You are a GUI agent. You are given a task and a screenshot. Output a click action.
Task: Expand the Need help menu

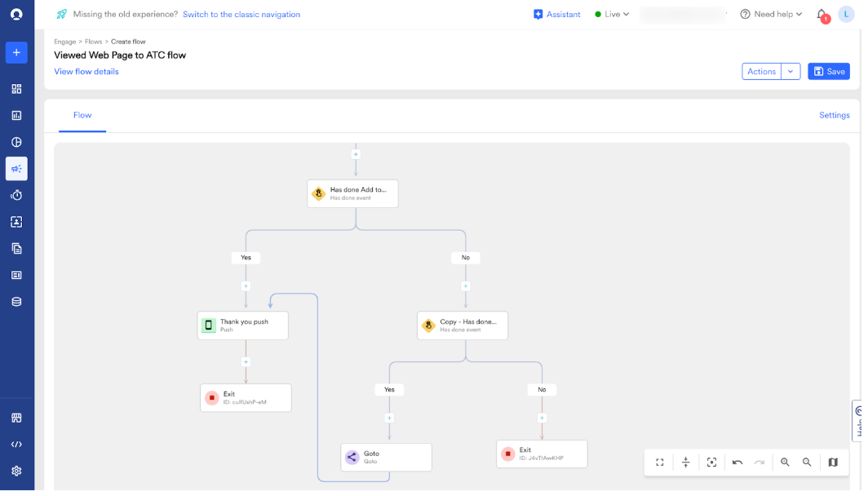click(x=771, y=15)
